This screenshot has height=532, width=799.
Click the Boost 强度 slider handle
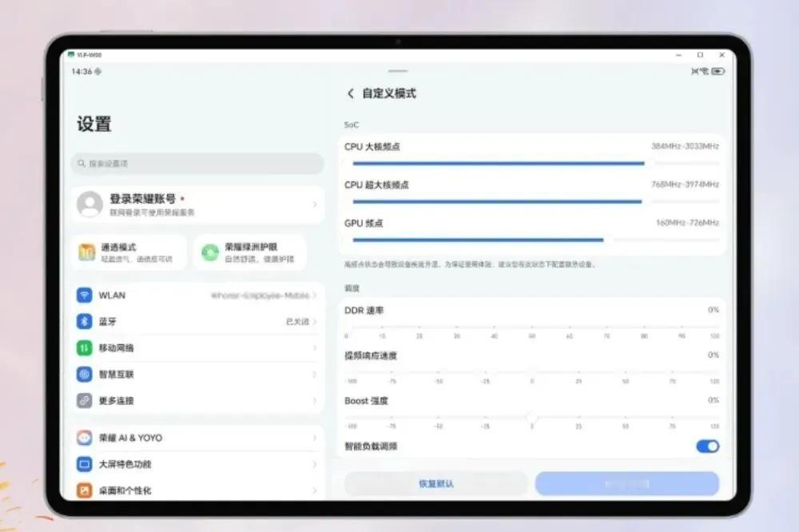pos(531,417)
